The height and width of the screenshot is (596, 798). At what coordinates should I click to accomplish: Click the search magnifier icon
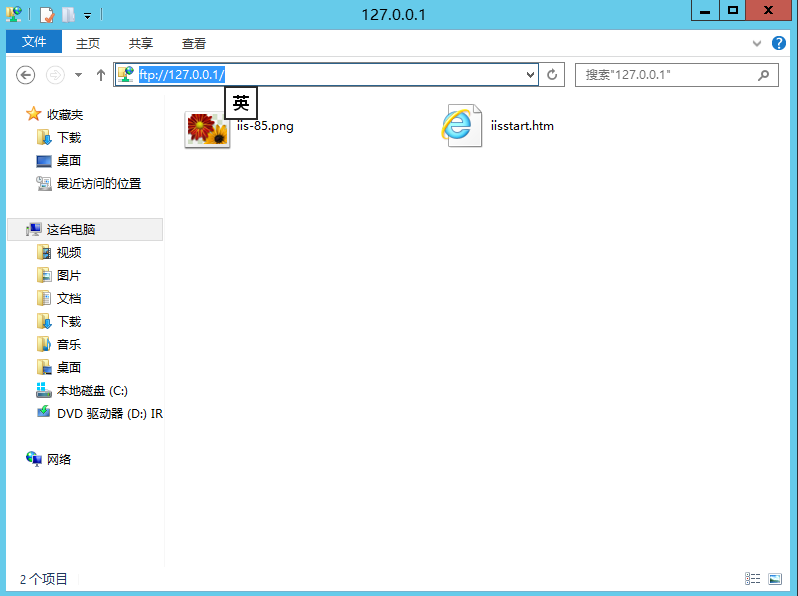[764, 75]
